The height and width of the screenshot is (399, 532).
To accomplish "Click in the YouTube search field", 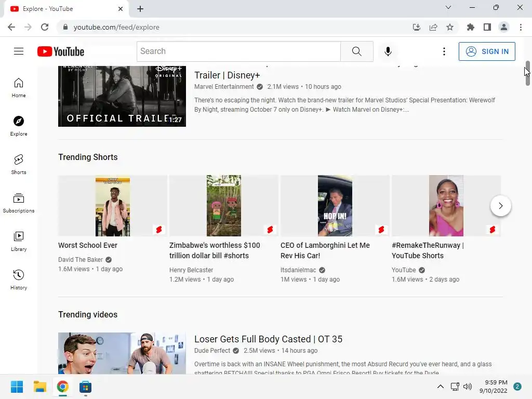I will 239,51.
